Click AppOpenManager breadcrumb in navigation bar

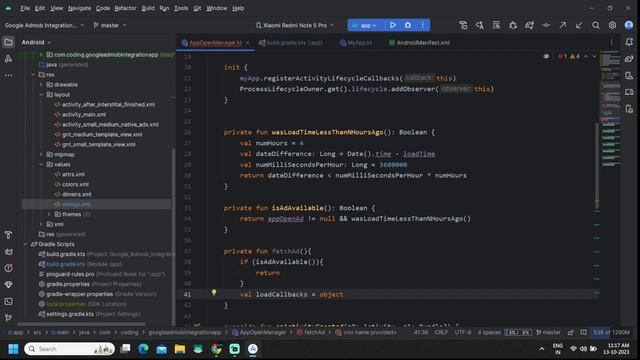tap(259, 333)
